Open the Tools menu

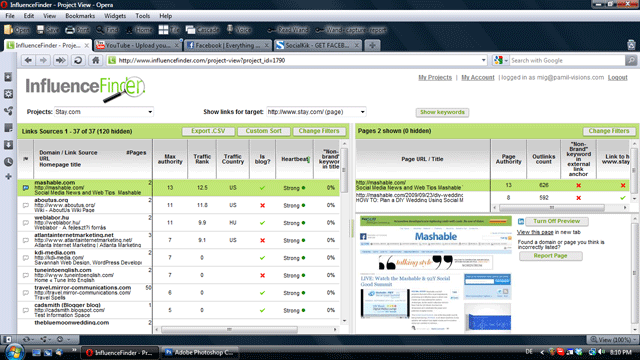point(142,16)
